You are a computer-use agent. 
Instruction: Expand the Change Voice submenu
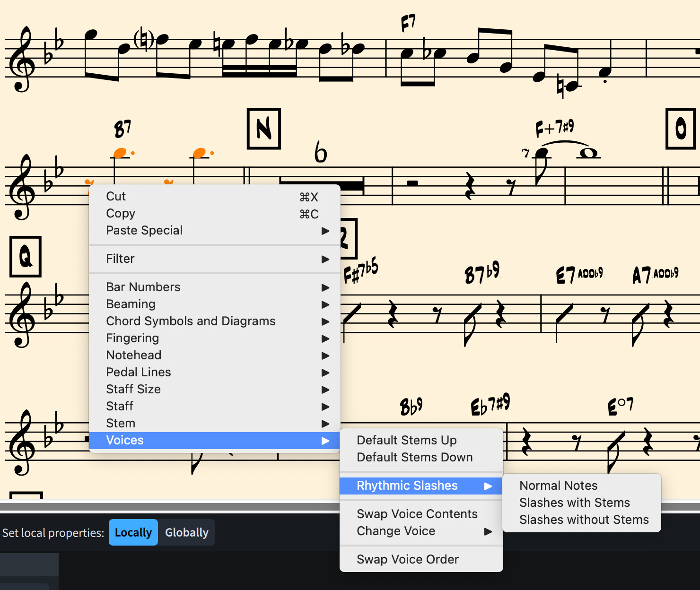[x=396, y=531]
